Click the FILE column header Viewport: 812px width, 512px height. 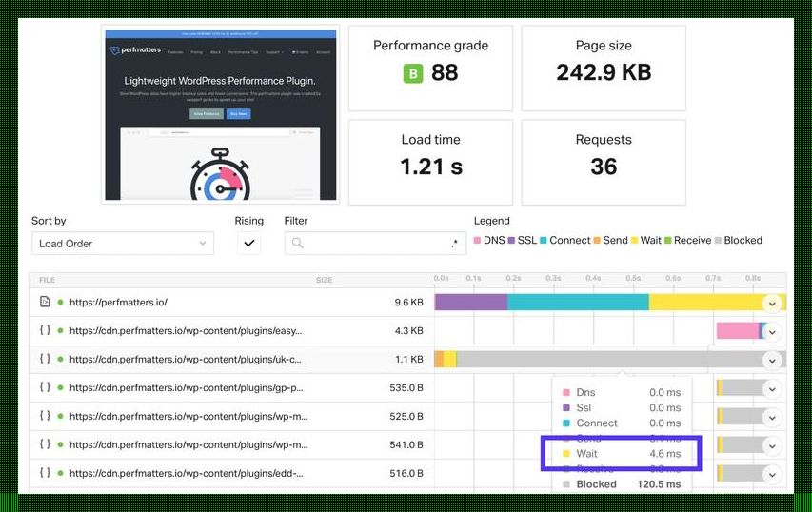coord(48,280)
